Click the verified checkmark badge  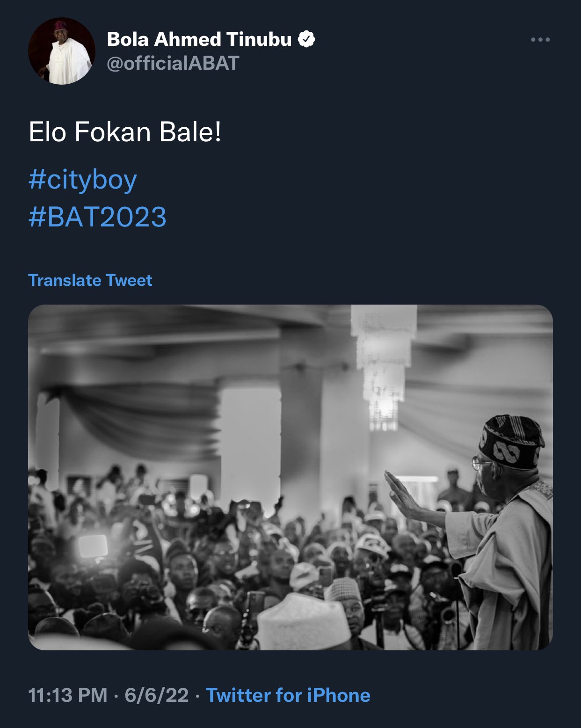click(306, 39)
